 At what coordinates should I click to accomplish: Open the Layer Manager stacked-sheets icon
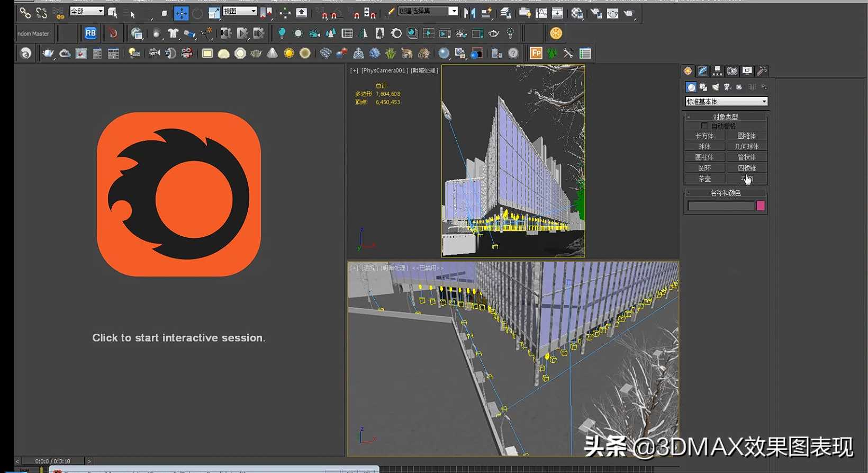[x=505, y=13]
